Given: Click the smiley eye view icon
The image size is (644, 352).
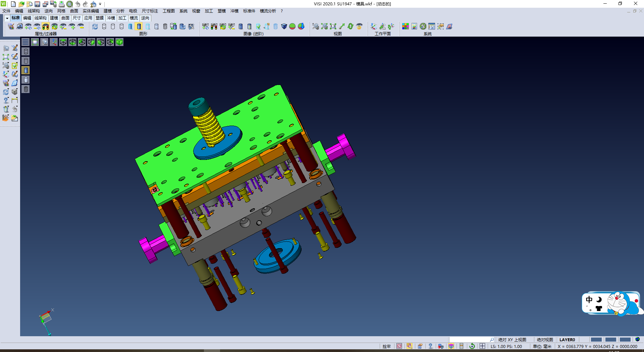Looking at the screenshot, I should point(359,27).
